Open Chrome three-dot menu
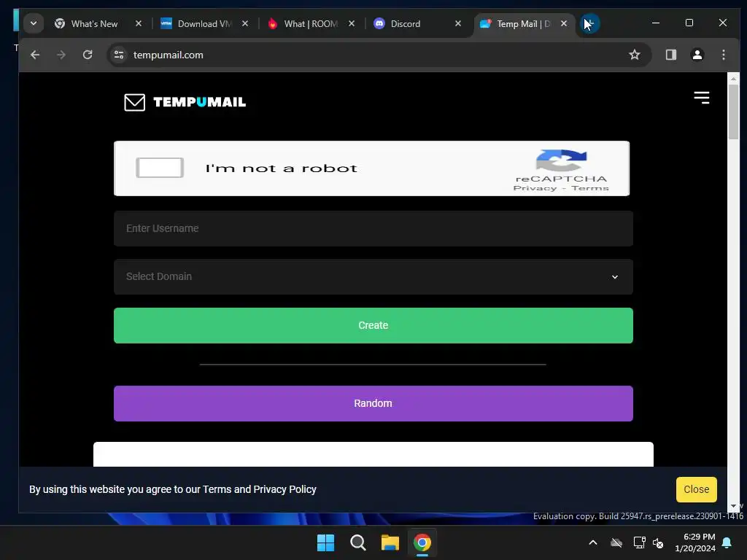 723,55
